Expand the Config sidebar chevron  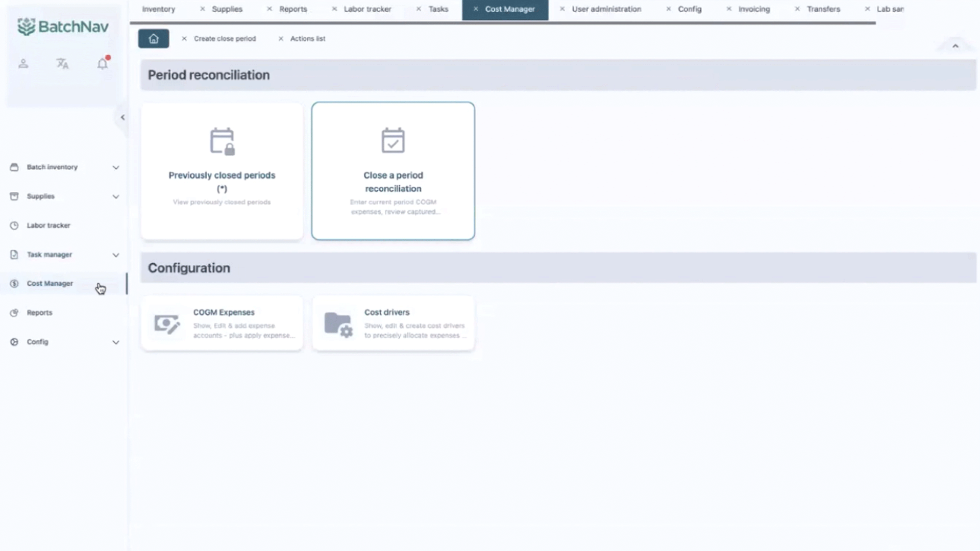click(116, 342)
